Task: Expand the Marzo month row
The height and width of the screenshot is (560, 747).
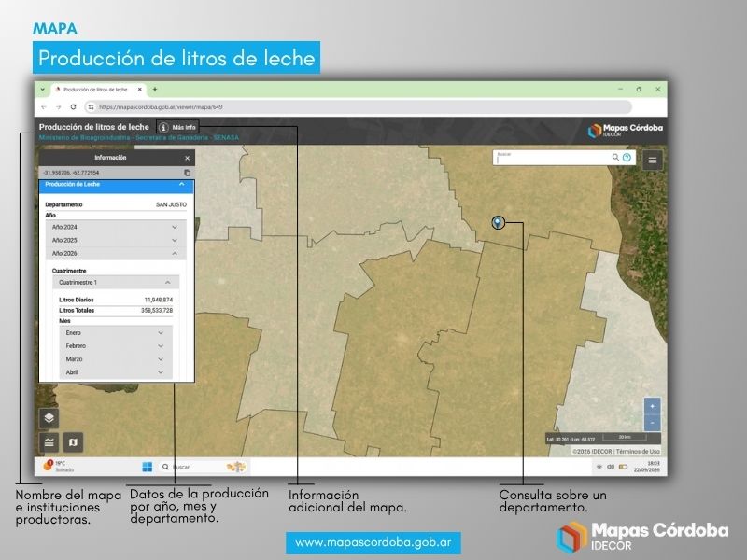Action: click(x=116, y=359)
